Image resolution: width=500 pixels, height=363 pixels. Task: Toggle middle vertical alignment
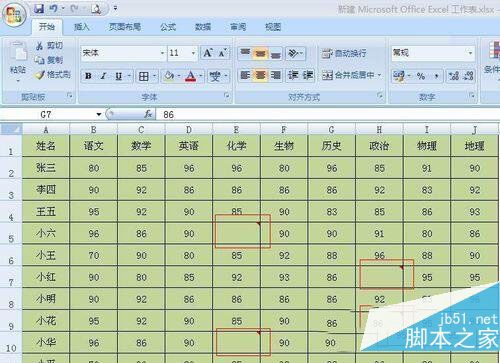(x=260, y=53)
